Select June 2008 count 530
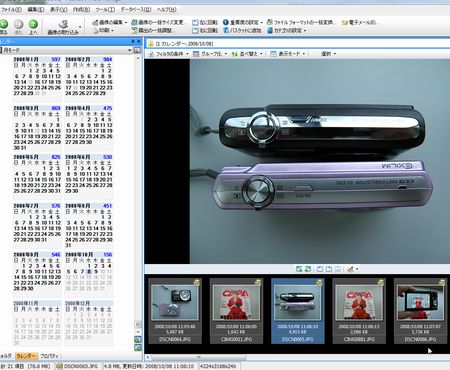The image size is (450, 370). [107, 157]
